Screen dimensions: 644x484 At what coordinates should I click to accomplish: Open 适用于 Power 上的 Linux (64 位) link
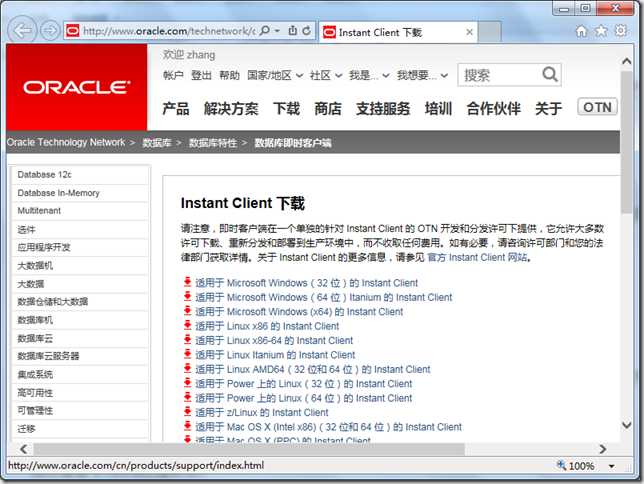pos(304,398)
